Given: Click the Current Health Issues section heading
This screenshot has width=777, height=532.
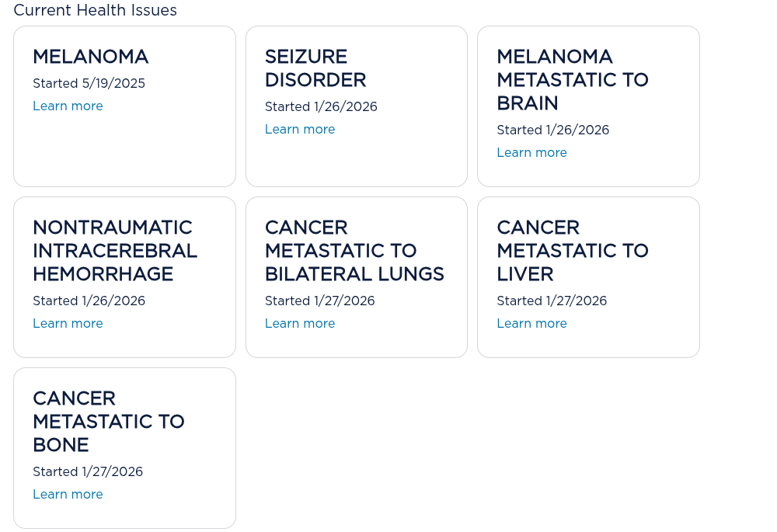Looking at the screenshot, I should click(96, 11).
